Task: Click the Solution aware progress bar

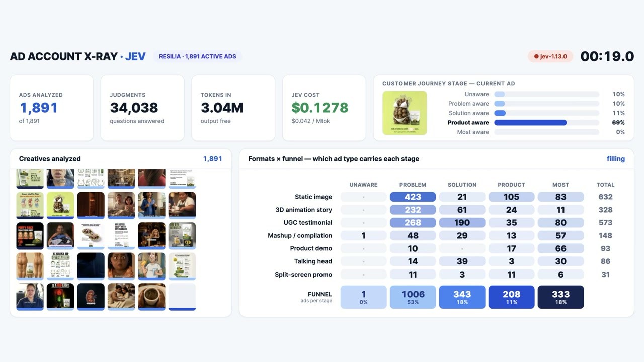Action: (x=546, y=113)
